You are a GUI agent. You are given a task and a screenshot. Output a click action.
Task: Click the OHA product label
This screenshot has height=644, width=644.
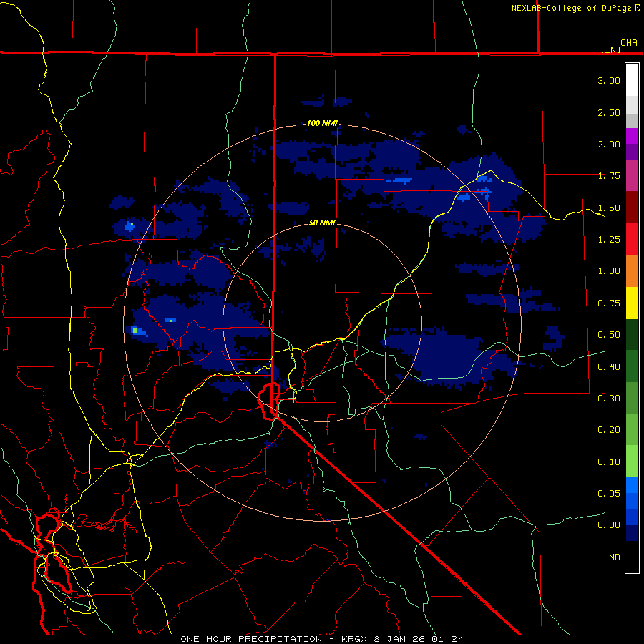629,43
